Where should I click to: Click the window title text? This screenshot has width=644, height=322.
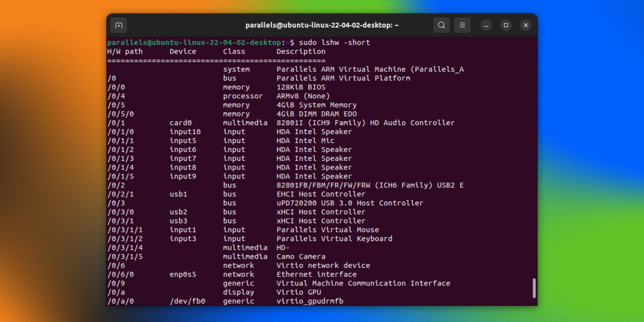click(x=321, y=25)
